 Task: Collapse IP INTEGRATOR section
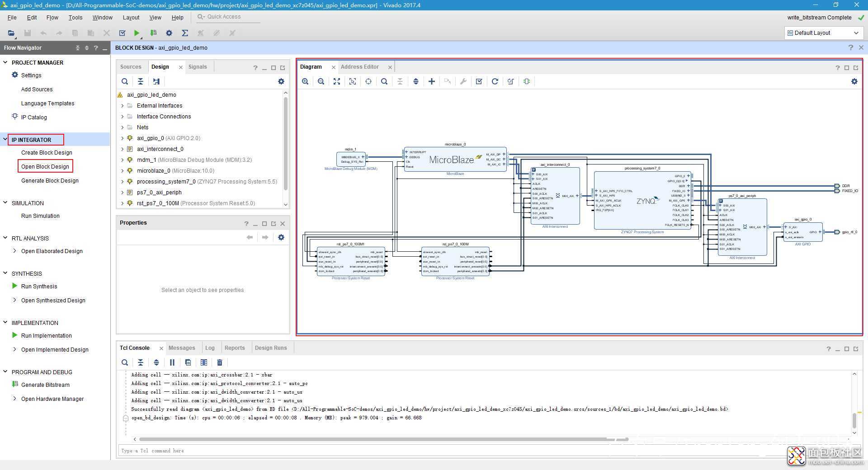[5, 140]
